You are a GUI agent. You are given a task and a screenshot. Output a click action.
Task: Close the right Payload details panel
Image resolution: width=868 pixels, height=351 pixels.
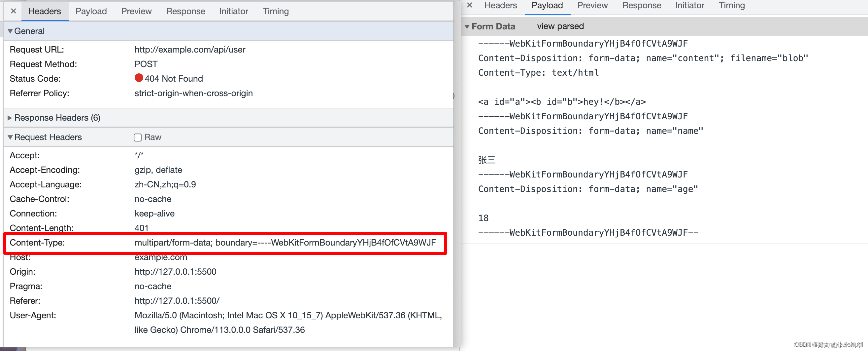(470, 5)
